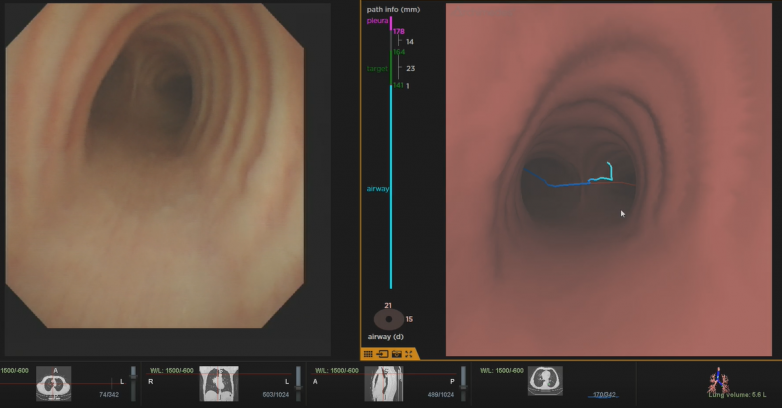Open the fourth axial lung CT thumbnail
The image size is (782, 408).
pyautogui.click(x=545, y=380)
